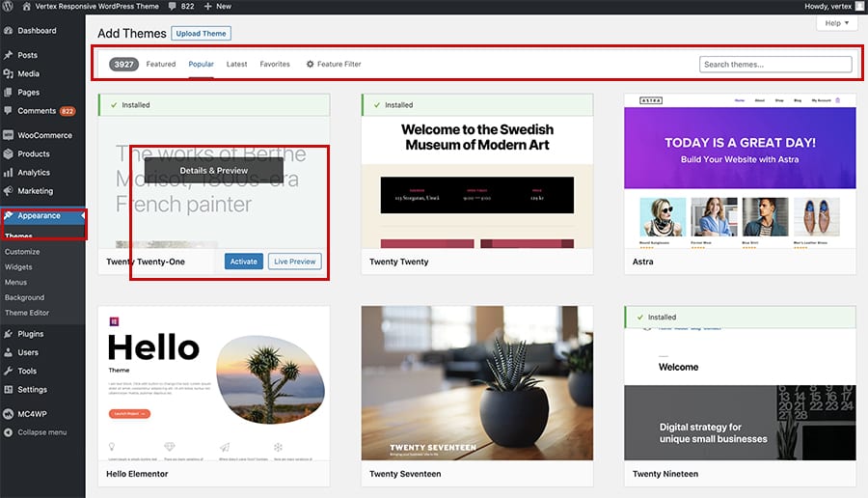Switch to the Featured themes tab
This screenshot has width=868, height=498.
point(160,65)
